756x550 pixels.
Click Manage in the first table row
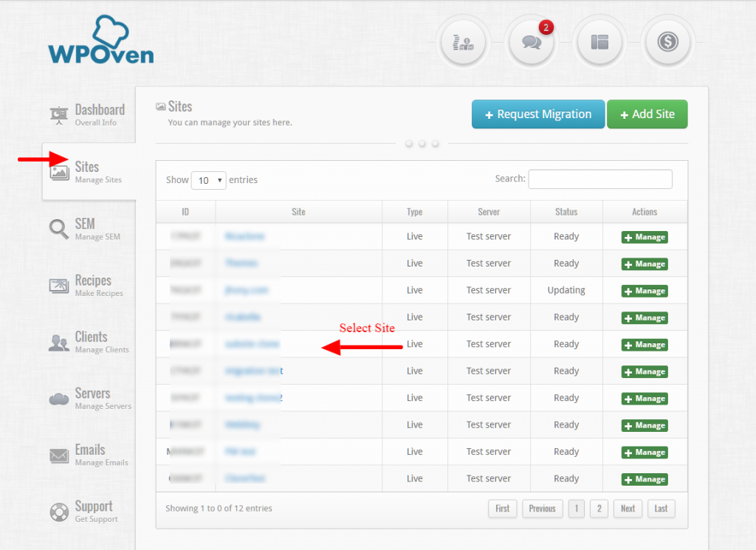[x=645, y=237]
